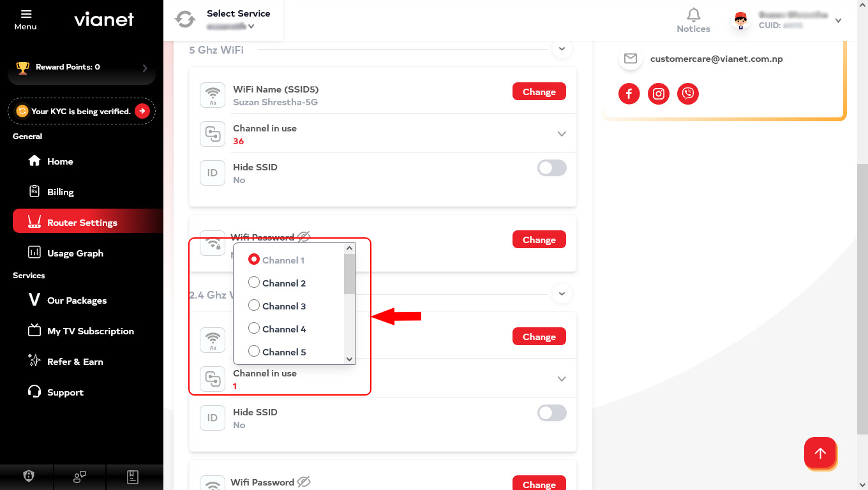Image resolution: width=868 pixels, height=490 pixels.
Task: Click the KYC verification arrow icon
Action: (142, 111)
